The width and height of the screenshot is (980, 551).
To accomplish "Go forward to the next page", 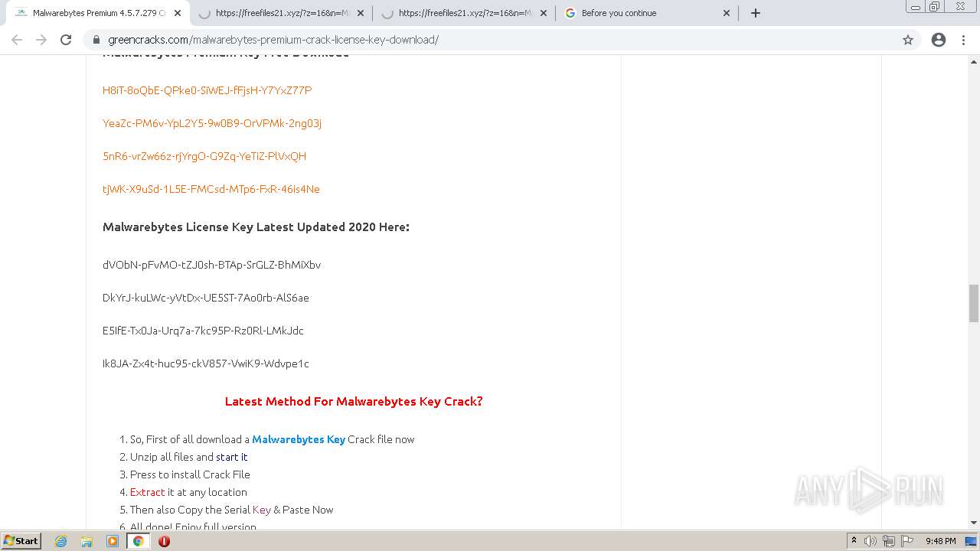I will click(41, 40).
